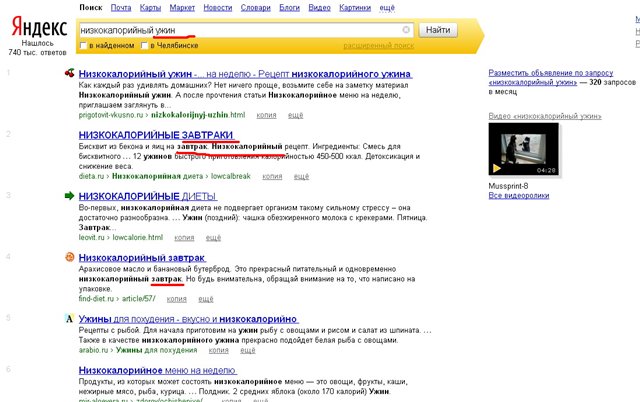Click the 'Mussprint-8' video title
Viewport: 640px width, 402px height.
[508, 186]
